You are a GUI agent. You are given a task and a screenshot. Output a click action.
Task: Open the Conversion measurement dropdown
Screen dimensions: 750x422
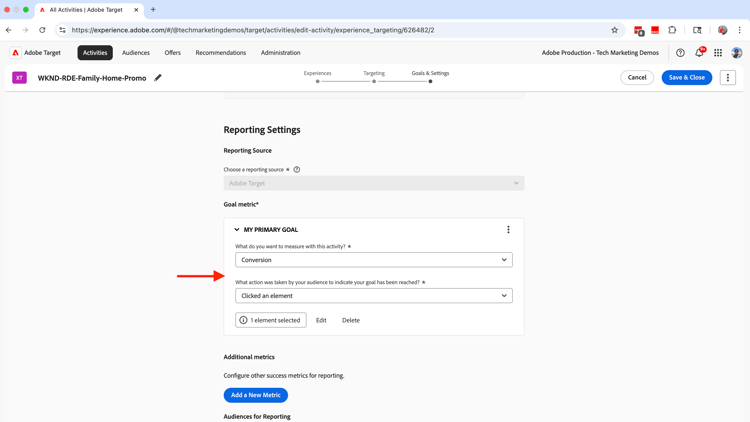(x=374, y=260)
